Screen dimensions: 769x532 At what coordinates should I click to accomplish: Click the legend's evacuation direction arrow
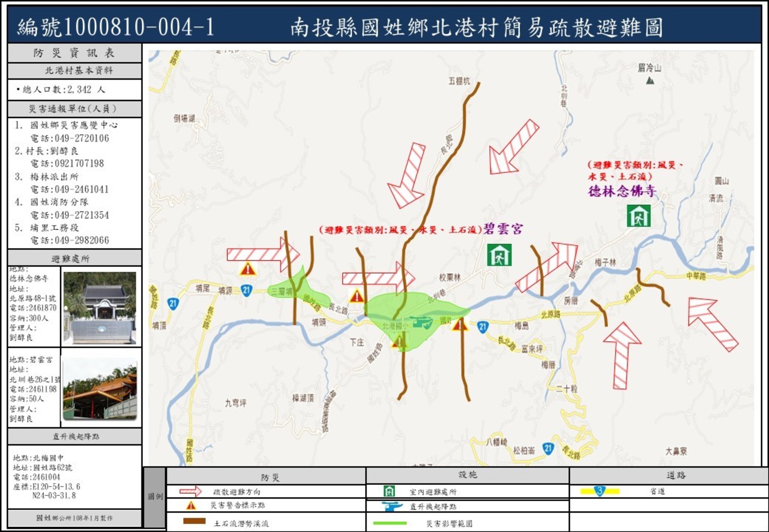pyautogui.click(x=191, y=491)
